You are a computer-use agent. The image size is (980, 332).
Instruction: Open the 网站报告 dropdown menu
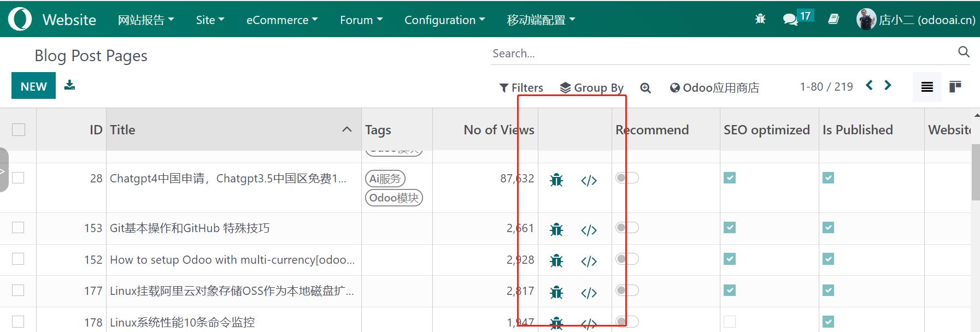[145, 20]
